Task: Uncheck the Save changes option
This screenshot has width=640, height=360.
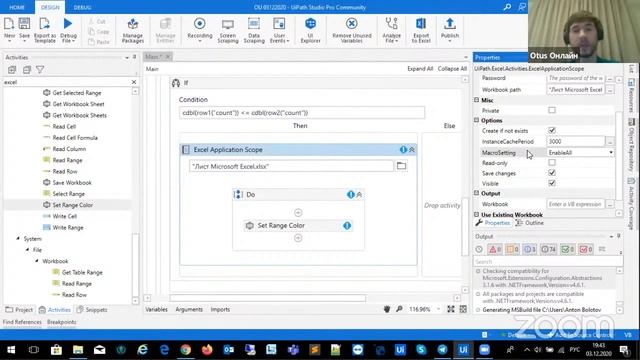Action: (x=552, y=173)
